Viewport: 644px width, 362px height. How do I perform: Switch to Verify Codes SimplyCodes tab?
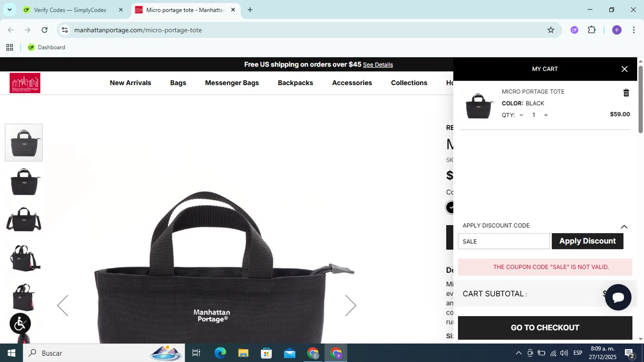pos(70,10)
